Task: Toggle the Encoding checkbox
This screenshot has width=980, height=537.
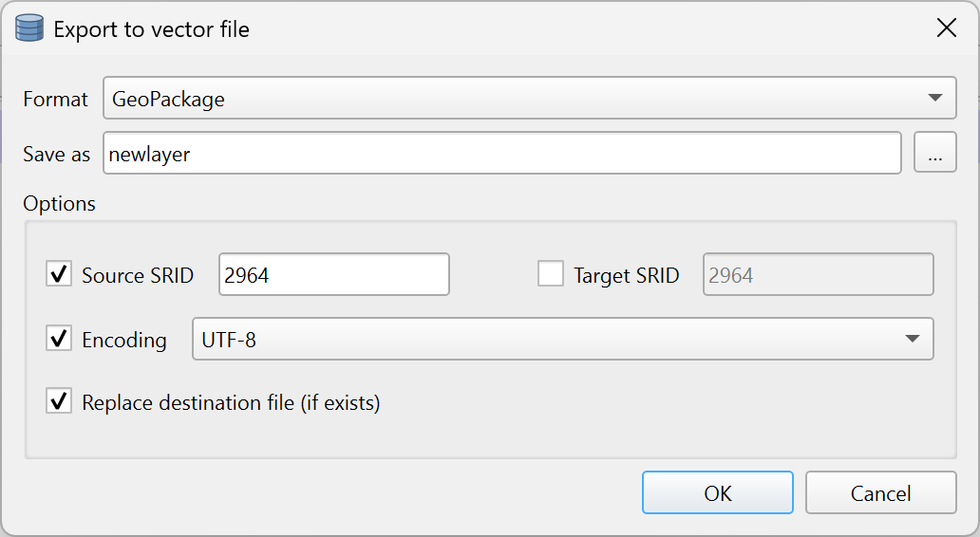Action: point(59,339)
